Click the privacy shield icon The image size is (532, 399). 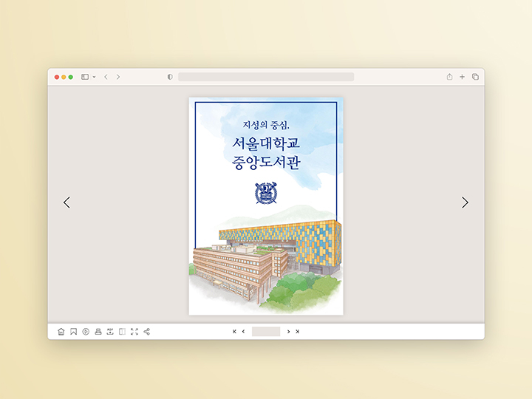pyautogui.click(x=170, y=77)
